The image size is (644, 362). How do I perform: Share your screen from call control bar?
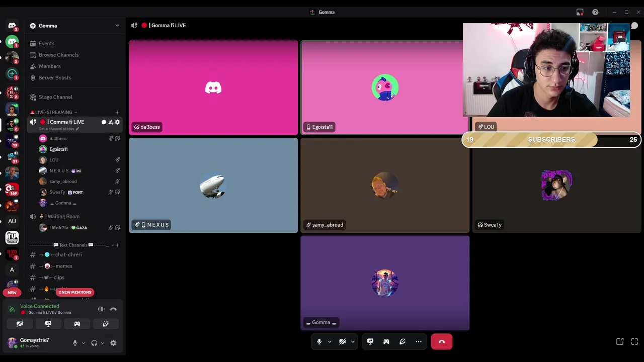pos(370,341)
